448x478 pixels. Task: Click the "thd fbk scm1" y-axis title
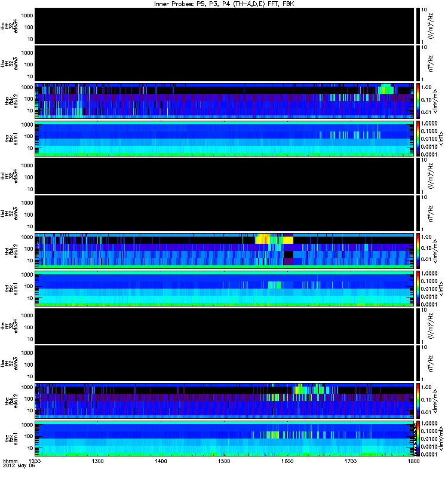click(x=11, y=289)
